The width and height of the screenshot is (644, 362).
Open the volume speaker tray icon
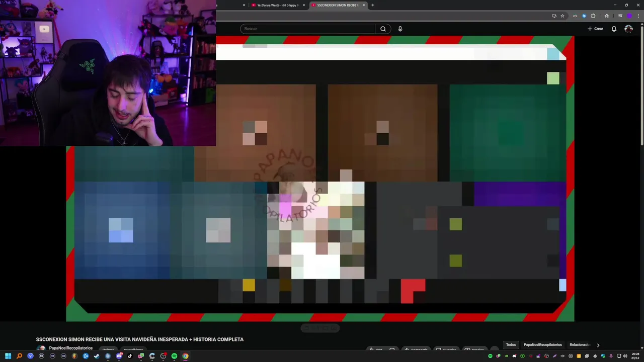point(625,356)
